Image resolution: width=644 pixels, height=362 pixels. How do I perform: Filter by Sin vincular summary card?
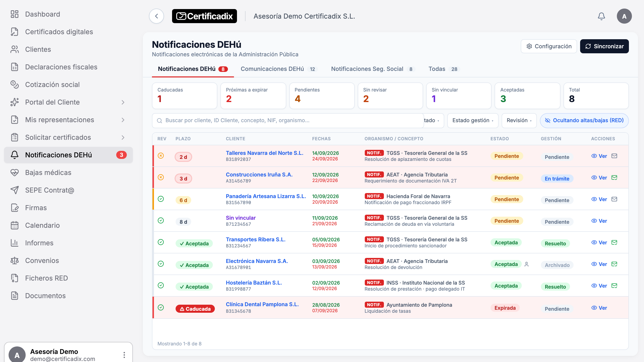[x=459, y=96]
